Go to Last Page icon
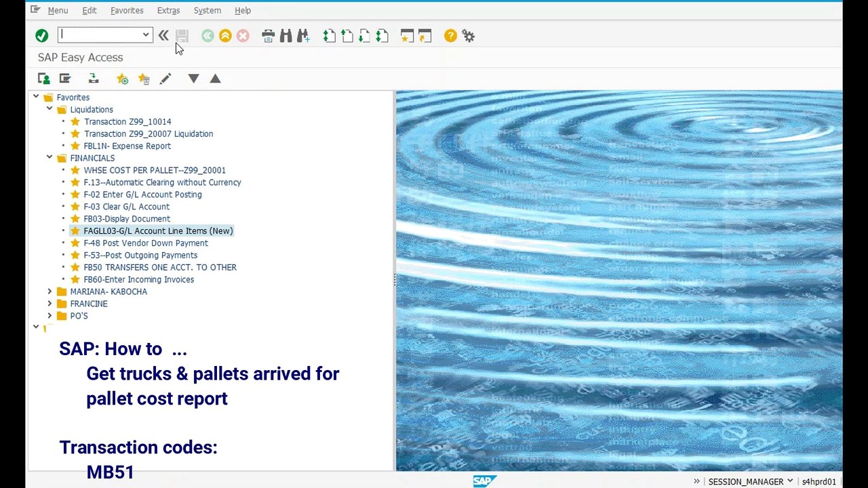The height and width of the screenshot is (488, 868). [x=382, y=35]
